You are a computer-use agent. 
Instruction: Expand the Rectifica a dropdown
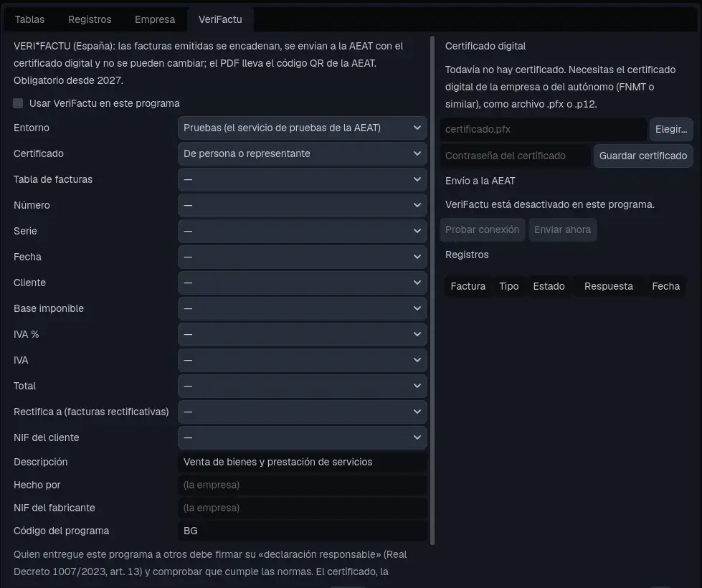302,412
